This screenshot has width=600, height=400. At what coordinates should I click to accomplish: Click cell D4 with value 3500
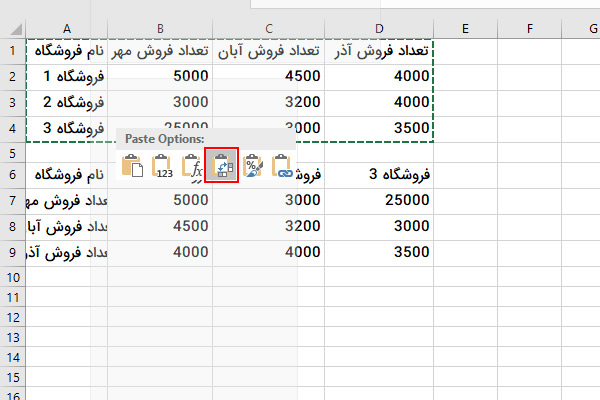click(379, 129)
